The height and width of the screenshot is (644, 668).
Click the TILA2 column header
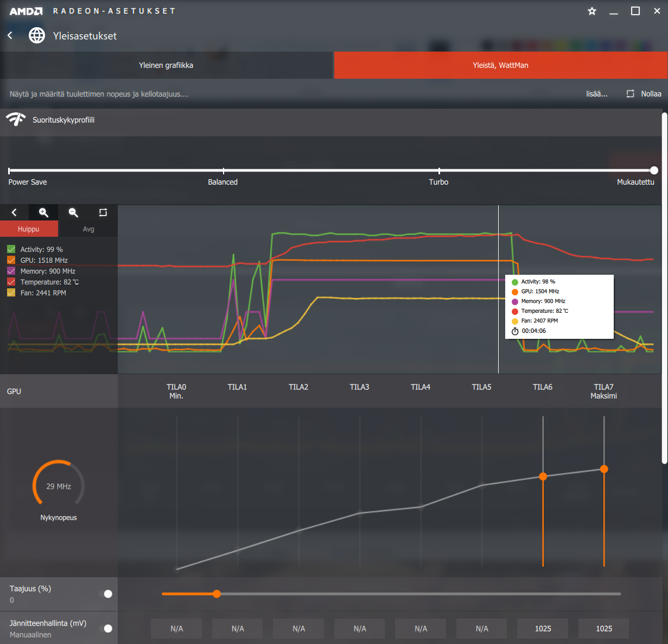(x=298, y=387)
